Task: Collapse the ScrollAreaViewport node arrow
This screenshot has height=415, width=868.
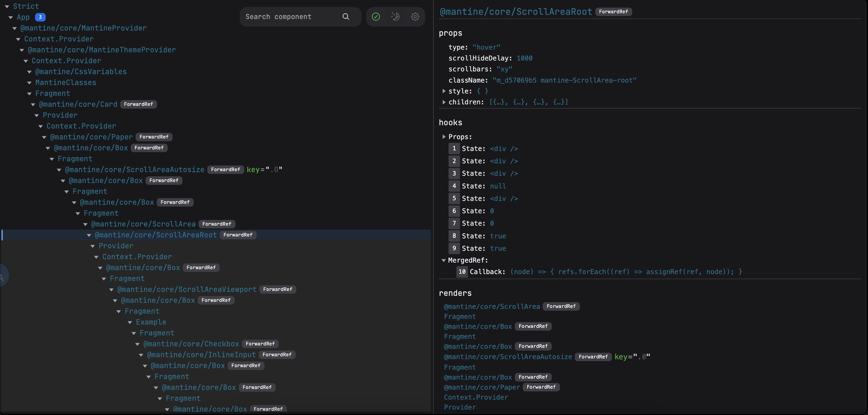Action: coord(111,290)
